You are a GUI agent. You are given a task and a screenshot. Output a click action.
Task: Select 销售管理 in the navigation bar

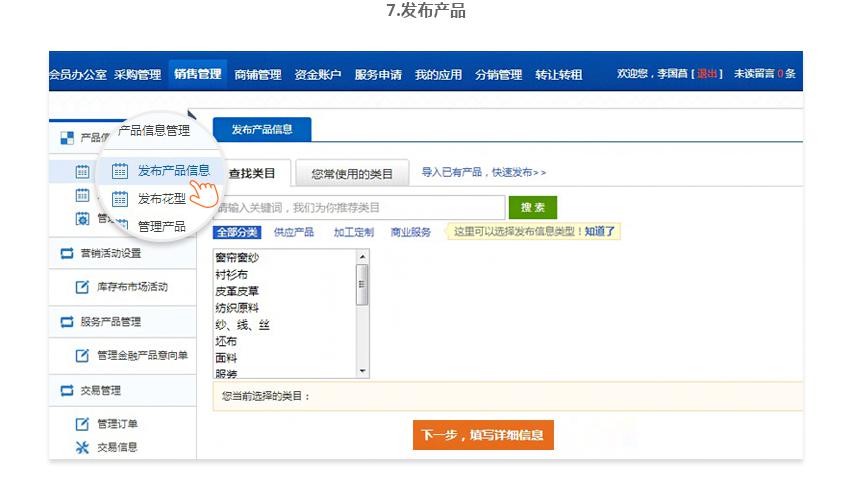point(197,74)
